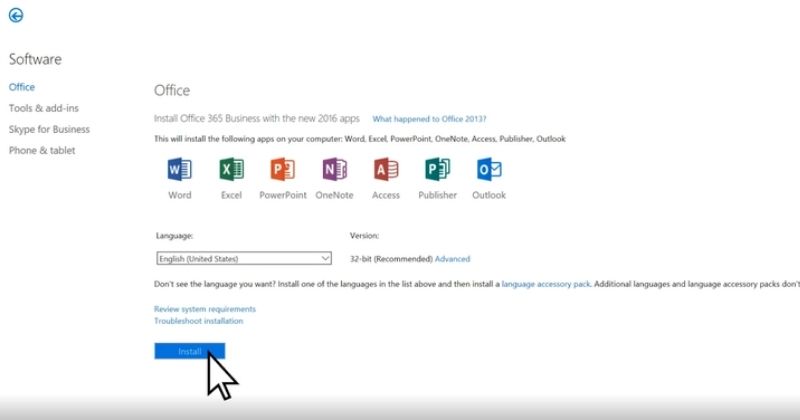Click the 'Office' main section heading
Screen dimensions: 800x420
(172, 90)
